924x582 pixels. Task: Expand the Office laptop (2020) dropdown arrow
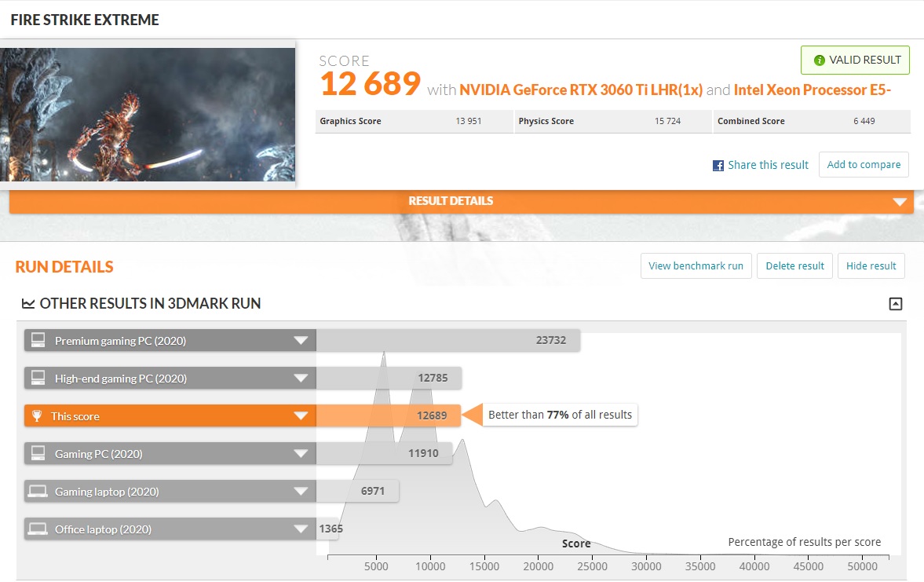pos(301,529)
